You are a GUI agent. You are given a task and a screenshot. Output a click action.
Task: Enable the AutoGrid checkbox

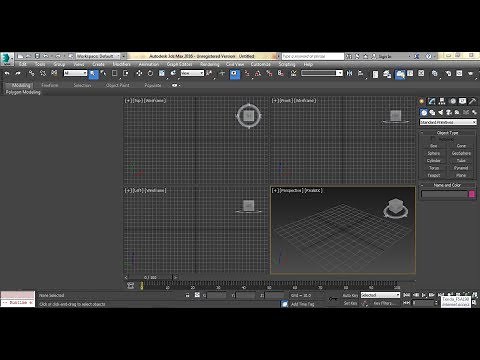coord(433,139)
